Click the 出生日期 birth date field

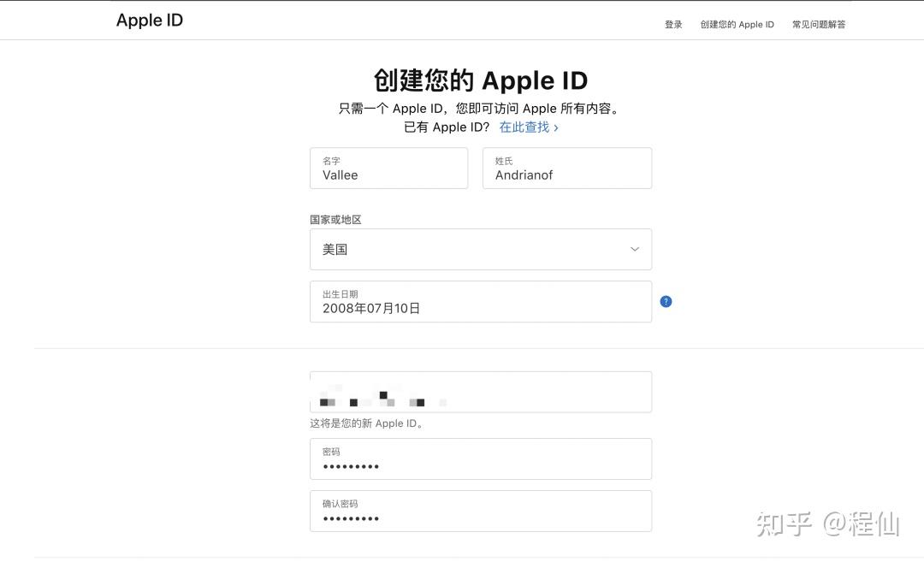click(x=481, y=301)
